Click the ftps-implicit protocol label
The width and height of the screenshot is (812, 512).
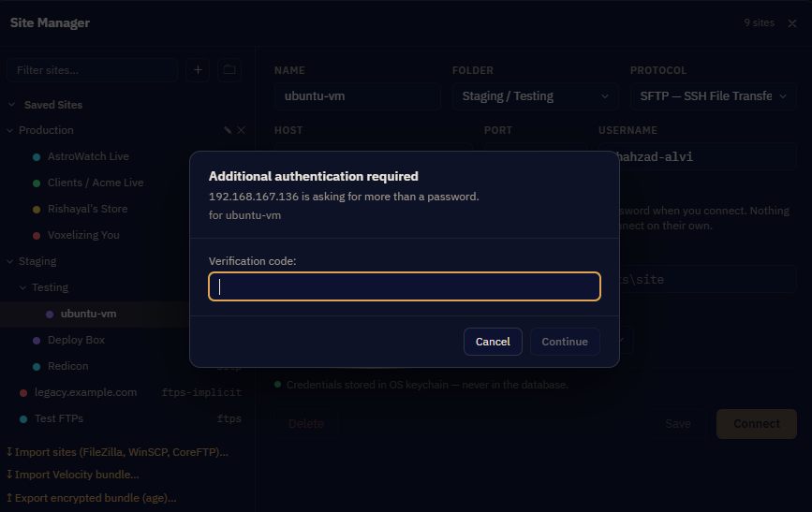point(201,392)
